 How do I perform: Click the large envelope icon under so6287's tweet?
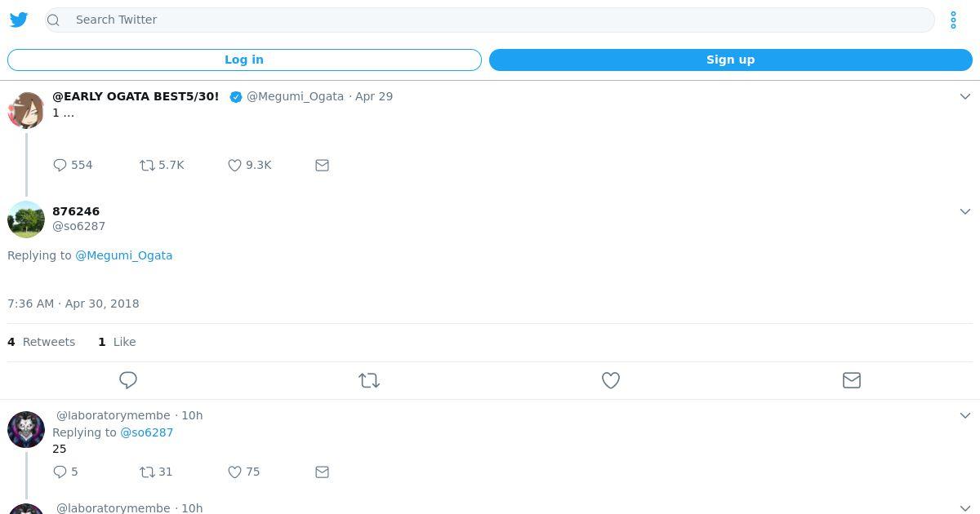pos(851,380)
